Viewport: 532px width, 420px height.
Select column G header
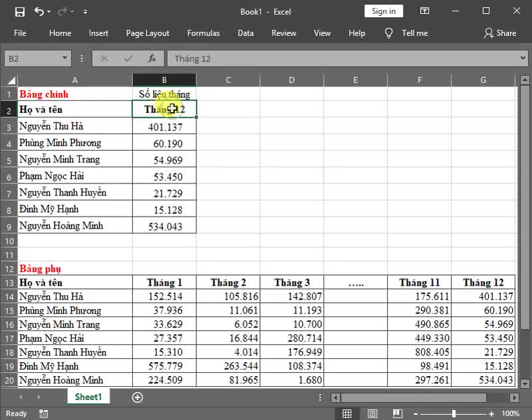pyautogui.click(x=483, y=80)
